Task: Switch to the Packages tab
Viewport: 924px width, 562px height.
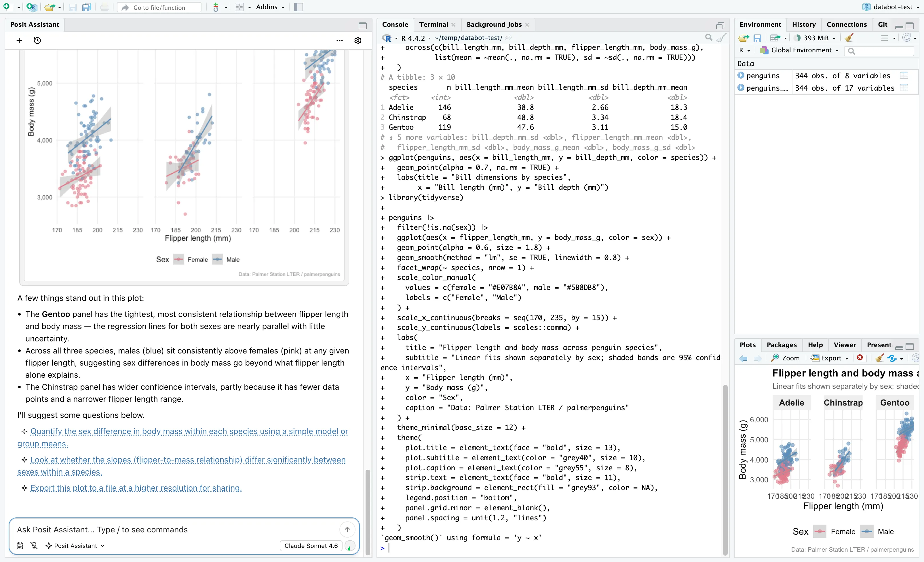Action: 781,345
